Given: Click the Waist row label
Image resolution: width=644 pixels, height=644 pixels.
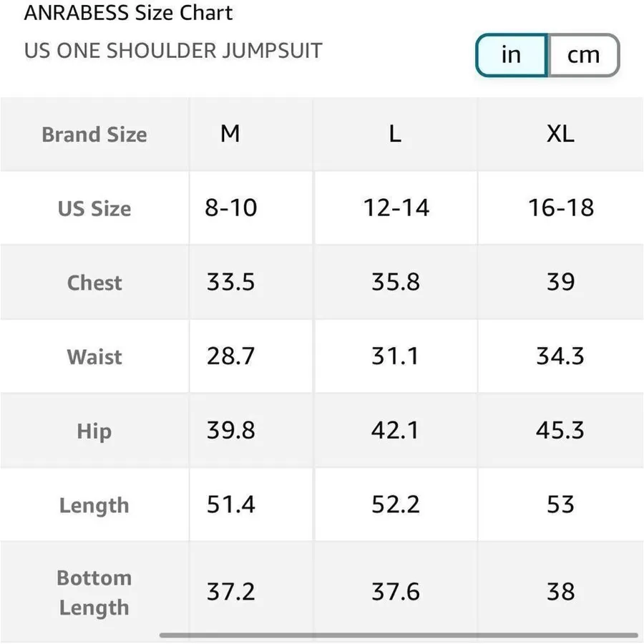Looking at the screenshot, I should click(x=94, y=356).
